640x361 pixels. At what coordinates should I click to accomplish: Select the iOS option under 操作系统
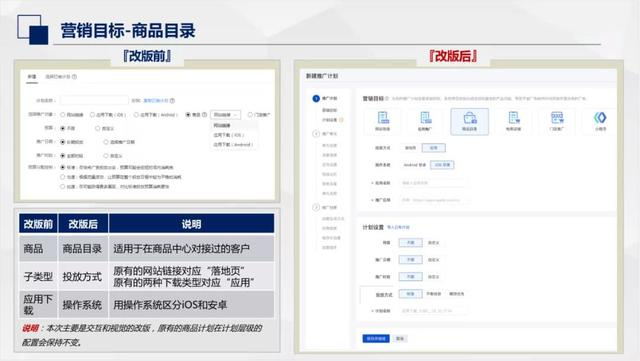pos(442,165)
